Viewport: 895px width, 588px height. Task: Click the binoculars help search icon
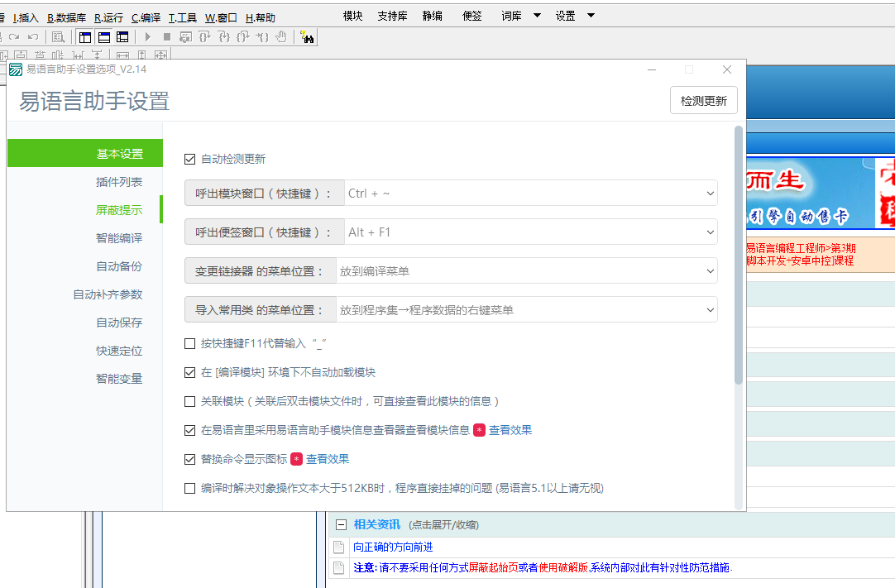coord(307,37)
